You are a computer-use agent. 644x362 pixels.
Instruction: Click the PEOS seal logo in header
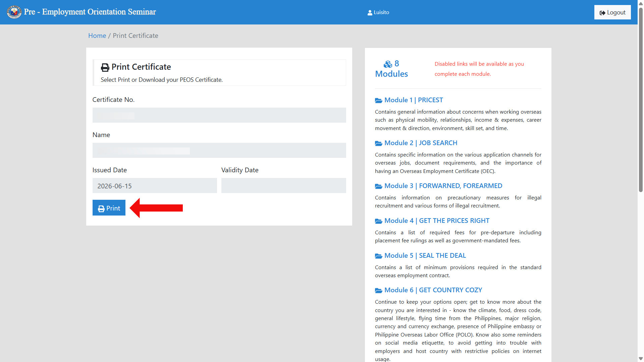(x=14, y=12)
